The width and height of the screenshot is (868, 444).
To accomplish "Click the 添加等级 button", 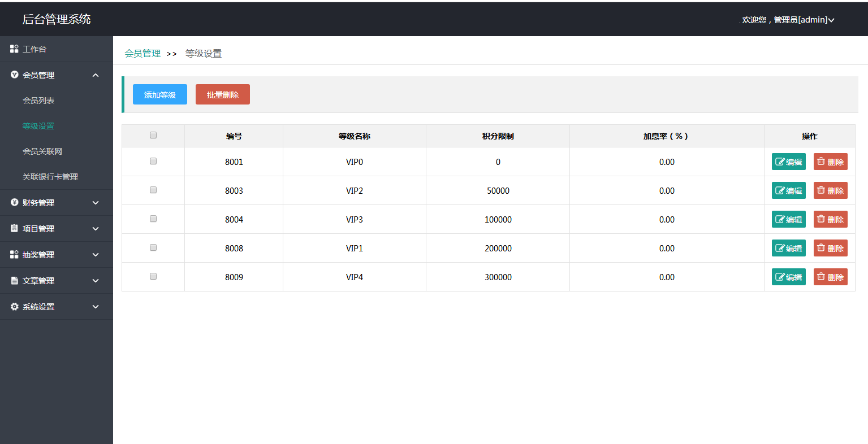I will 160,95.
